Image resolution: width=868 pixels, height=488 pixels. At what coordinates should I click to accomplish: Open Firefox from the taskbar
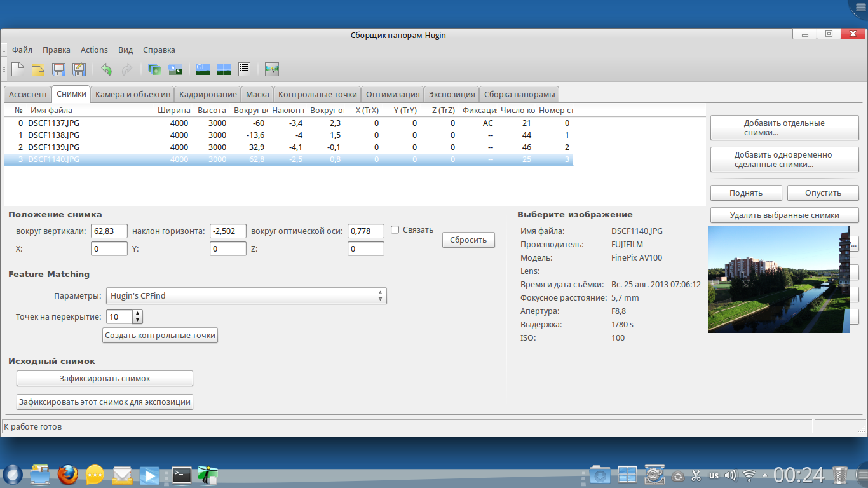[68, 475]
